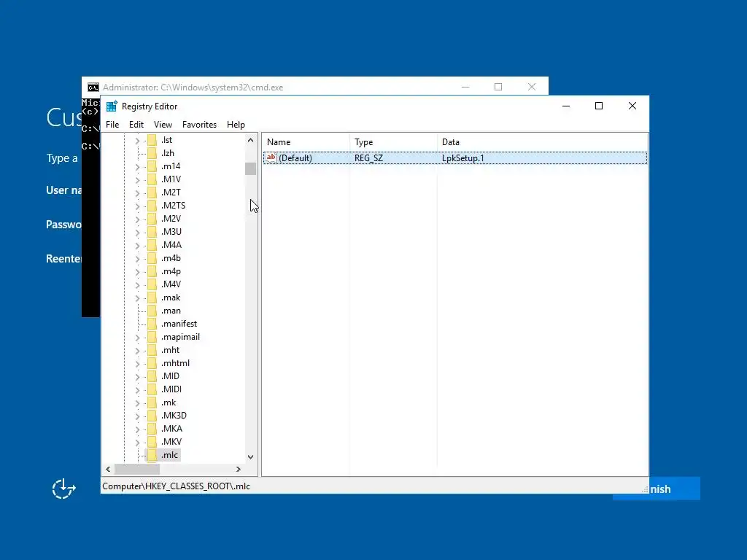
Task: Open the Favorites menu
Action: click(x=199, y=124)
